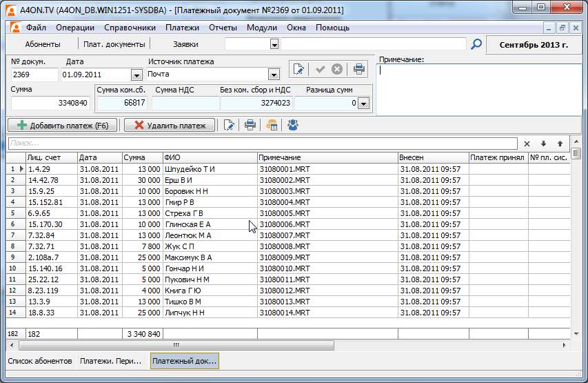
Task: Click the printer icon in the payments toolbar
Action: click(251, 125)
